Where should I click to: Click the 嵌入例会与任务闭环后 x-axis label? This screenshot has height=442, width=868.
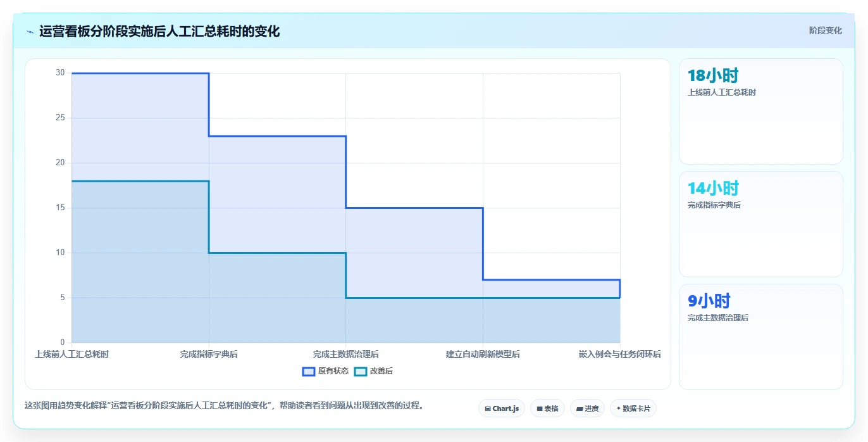tap(620, 354)
